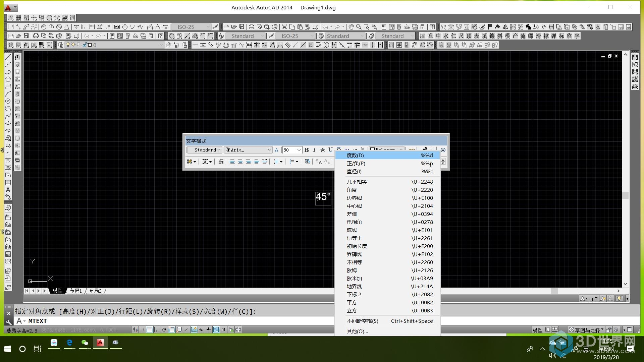Distribute the paragraph text

click(265, 162)
